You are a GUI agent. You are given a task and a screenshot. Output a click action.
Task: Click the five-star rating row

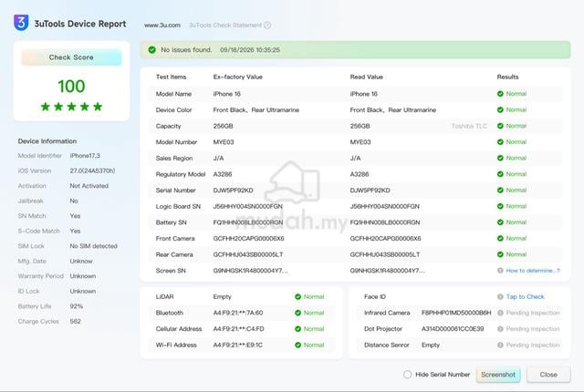point(71,107)
